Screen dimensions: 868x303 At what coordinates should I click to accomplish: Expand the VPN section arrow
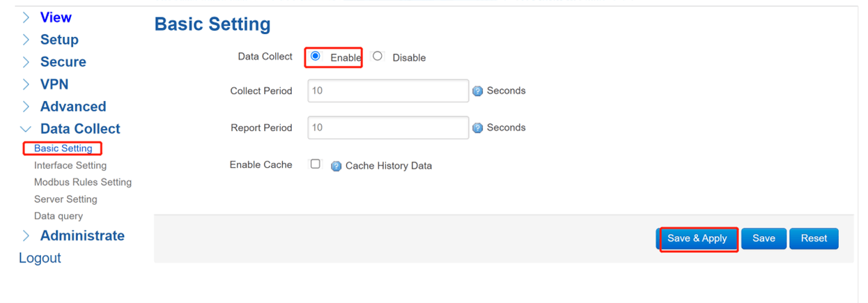26,84
